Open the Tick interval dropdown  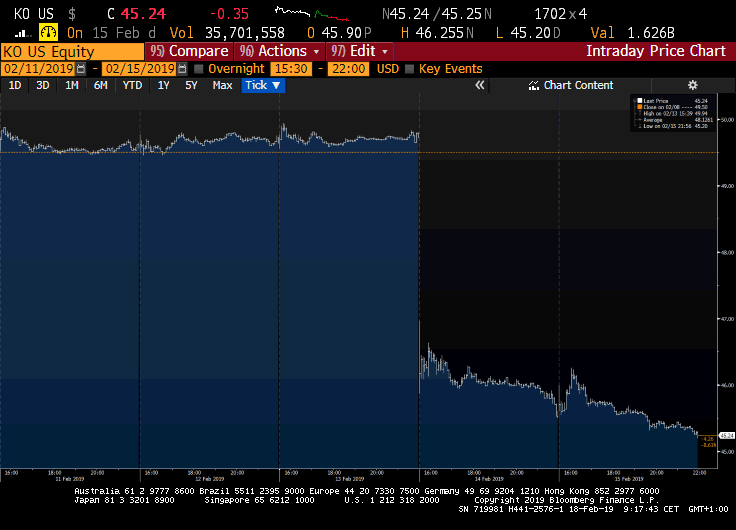click(263, 85)
